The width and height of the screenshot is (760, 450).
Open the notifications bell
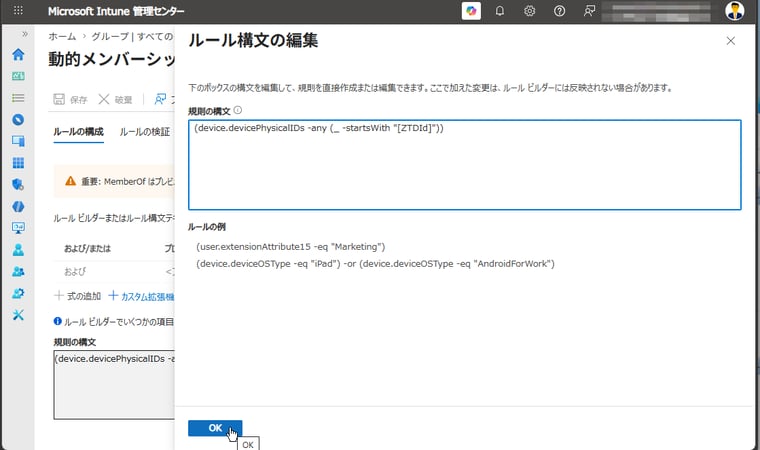click(500, 11)
